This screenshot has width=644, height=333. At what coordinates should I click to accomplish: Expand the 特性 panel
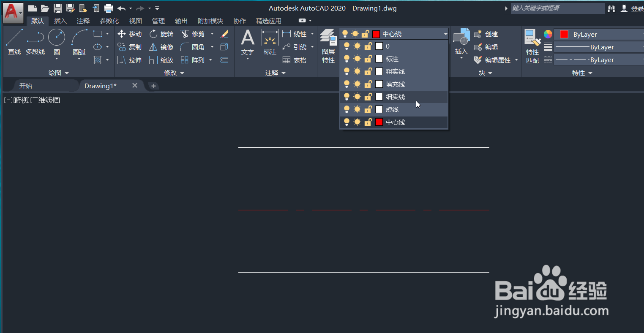coord(582,73)
